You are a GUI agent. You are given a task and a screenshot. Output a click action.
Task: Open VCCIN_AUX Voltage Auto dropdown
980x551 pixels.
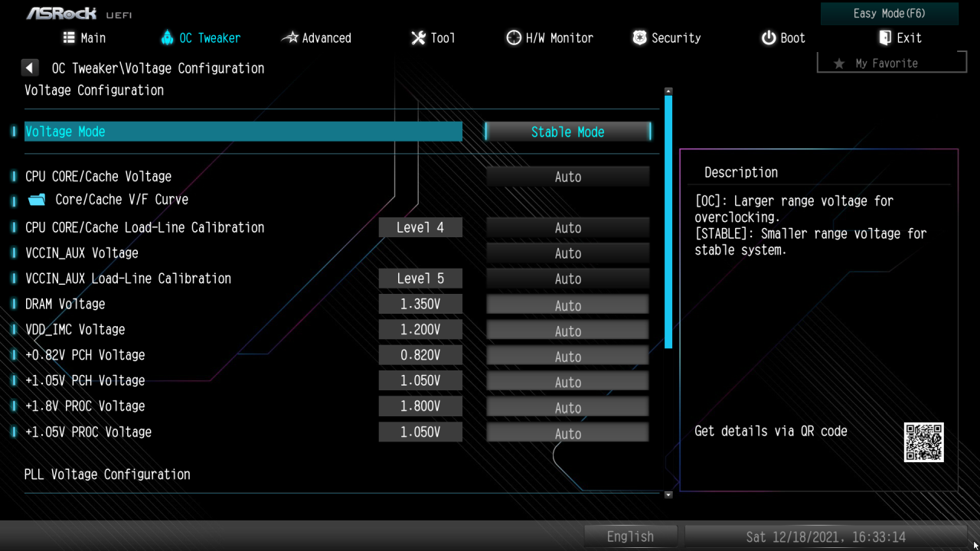point(568,253)
